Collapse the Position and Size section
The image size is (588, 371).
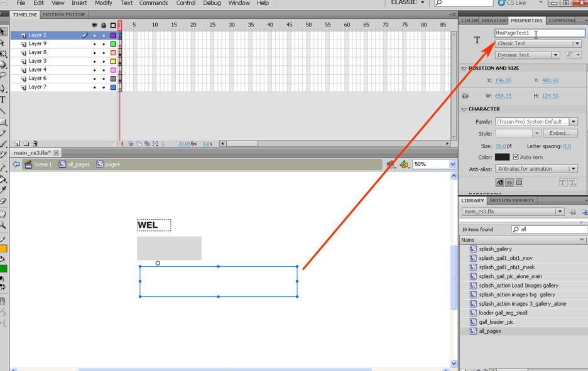pos(464,68)
